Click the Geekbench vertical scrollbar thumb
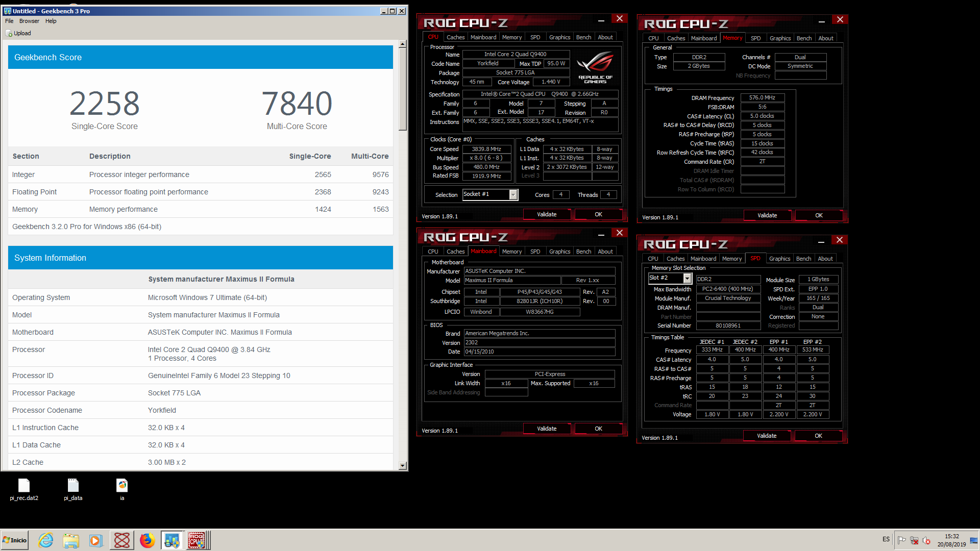This screenshot has width=980, height=551. 402,90
